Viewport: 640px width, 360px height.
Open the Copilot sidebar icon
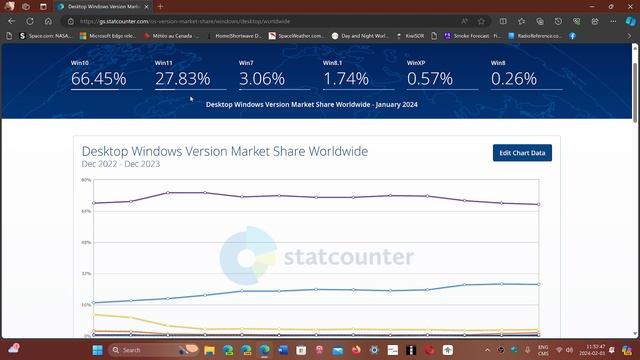(630, 21)
